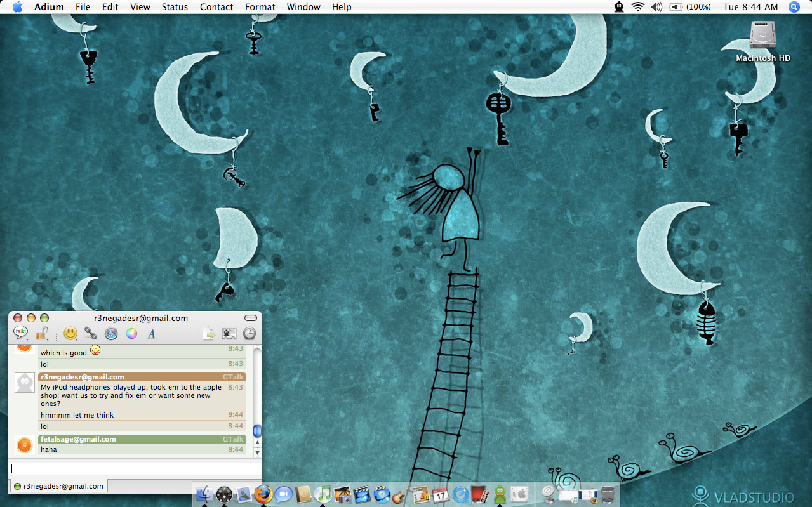Screen dimensions: 812x507
Task: Click the chat scrollbar thumb
Action: 257,431
